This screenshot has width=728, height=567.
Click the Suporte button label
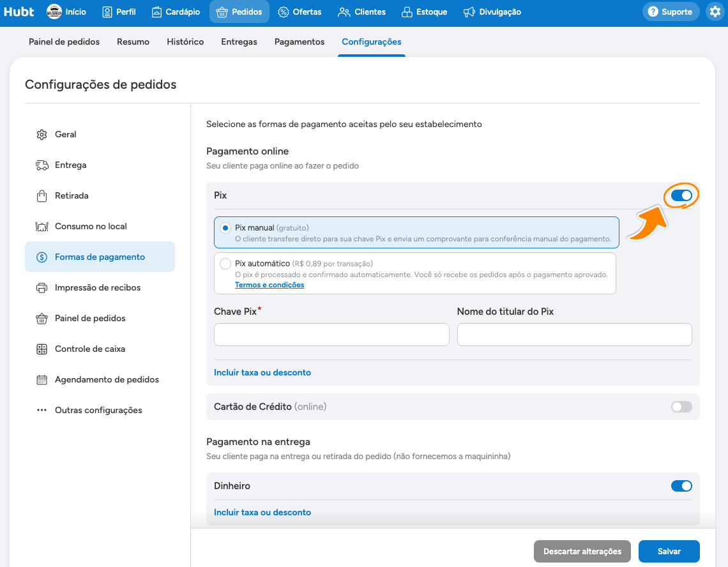pyautogui.click(x=676, y=12)
